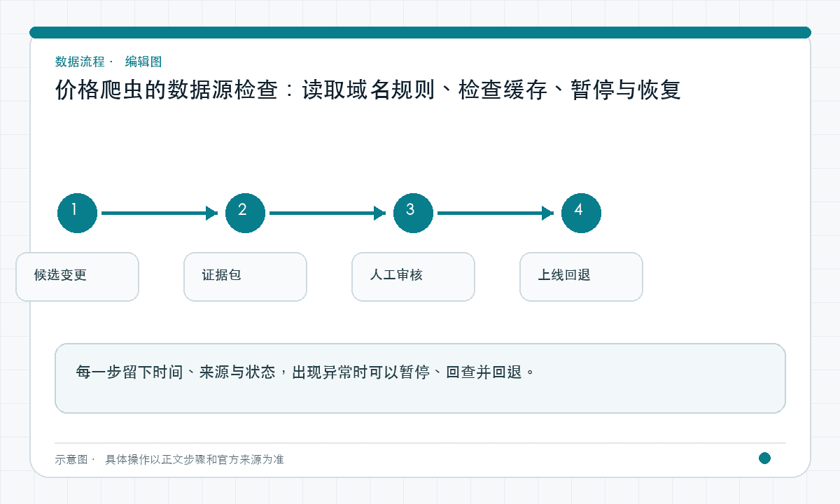
Task: Click the 数据流程 breadcrumb label
Action: [80, 62]
